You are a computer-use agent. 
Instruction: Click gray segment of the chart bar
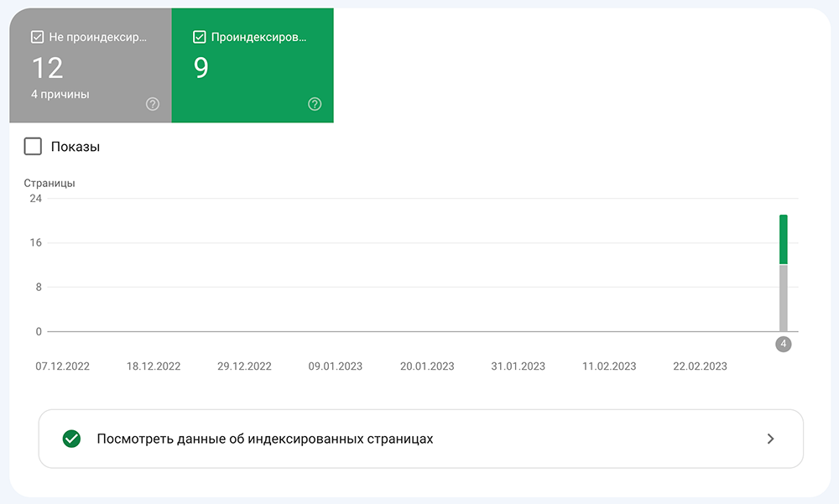[784, 298]
